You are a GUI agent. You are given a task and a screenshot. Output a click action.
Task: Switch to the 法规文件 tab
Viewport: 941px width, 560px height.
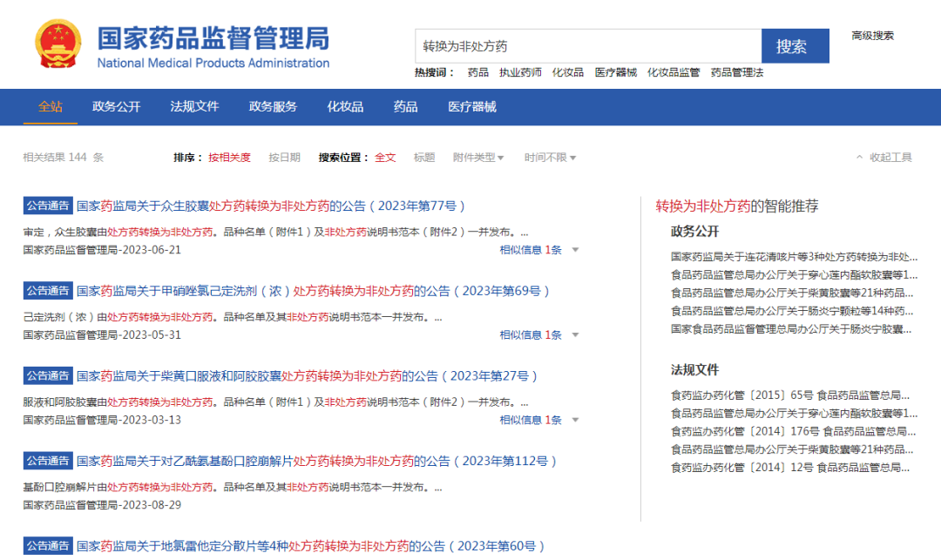point(194,106)
